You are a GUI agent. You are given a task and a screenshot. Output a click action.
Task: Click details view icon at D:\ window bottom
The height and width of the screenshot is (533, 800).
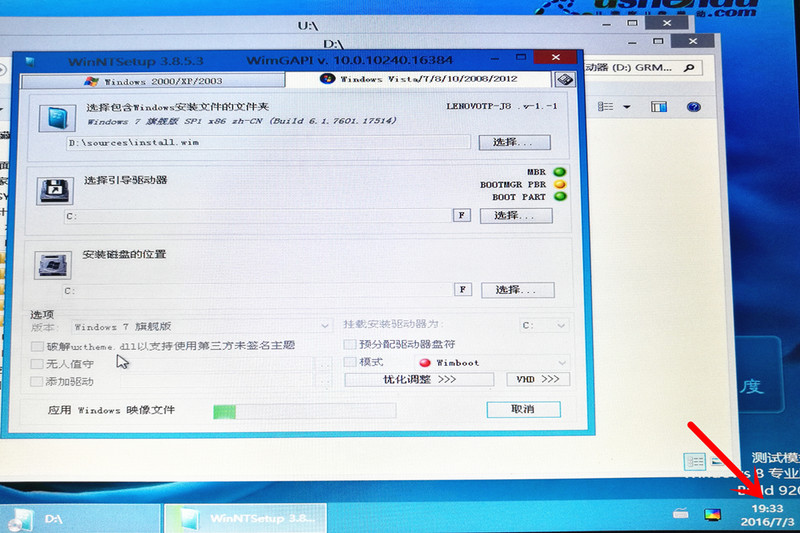point(694,462)
